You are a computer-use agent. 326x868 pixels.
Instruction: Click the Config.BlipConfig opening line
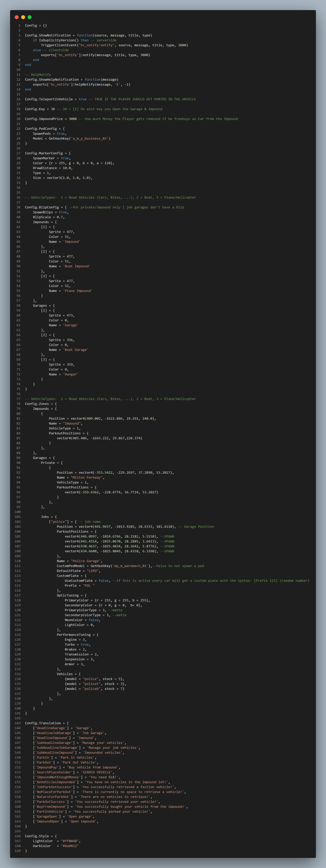pos(104,208)
